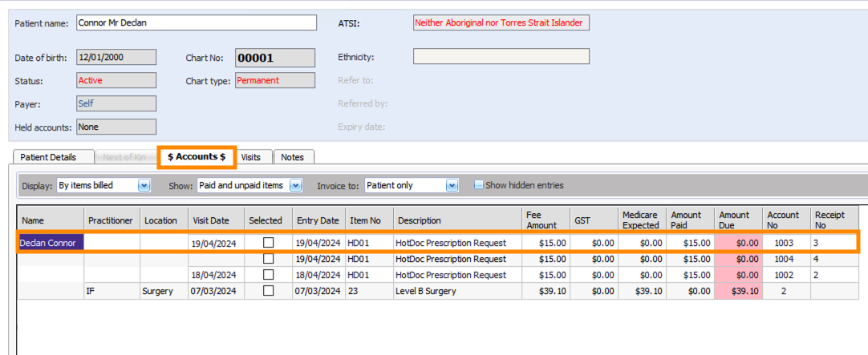Sort by the GST column header
This screenshot has width=868, height=355.
(x=594, y=220)
